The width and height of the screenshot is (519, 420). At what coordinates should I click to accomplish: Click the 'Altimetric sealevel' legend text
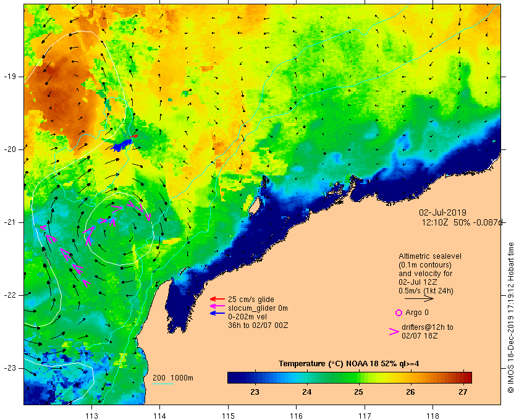click(430, 256)
